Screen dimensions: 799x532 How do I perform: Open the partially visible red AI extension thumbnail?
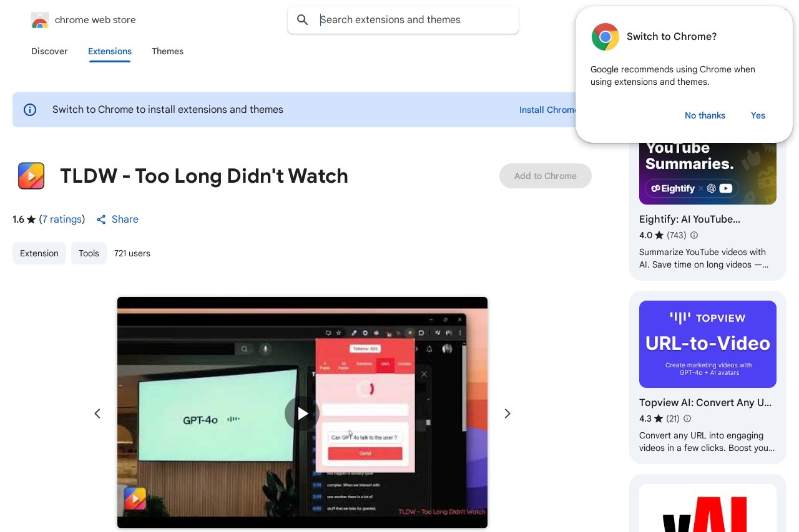[x=708, y=508]
